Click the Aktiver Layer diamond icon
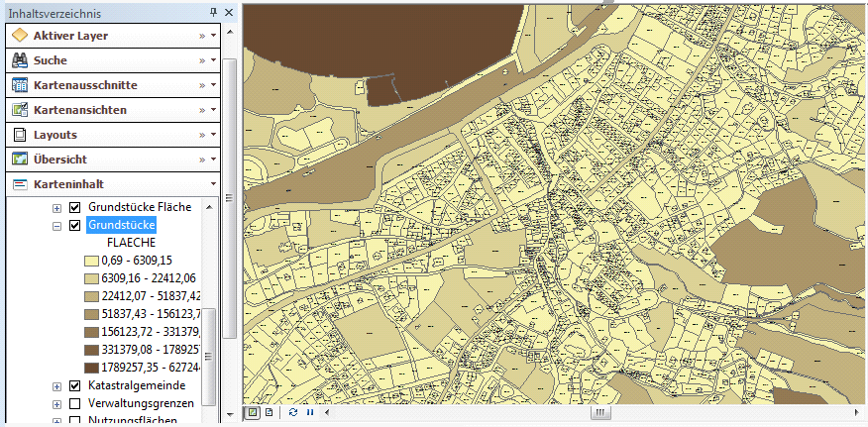 [x=19, y=36]
